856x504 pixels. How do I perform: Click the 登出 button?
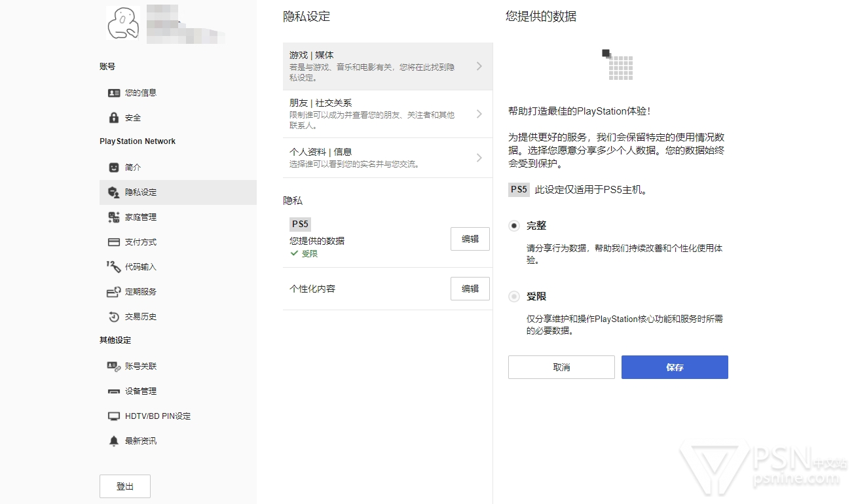pos(125,486)
